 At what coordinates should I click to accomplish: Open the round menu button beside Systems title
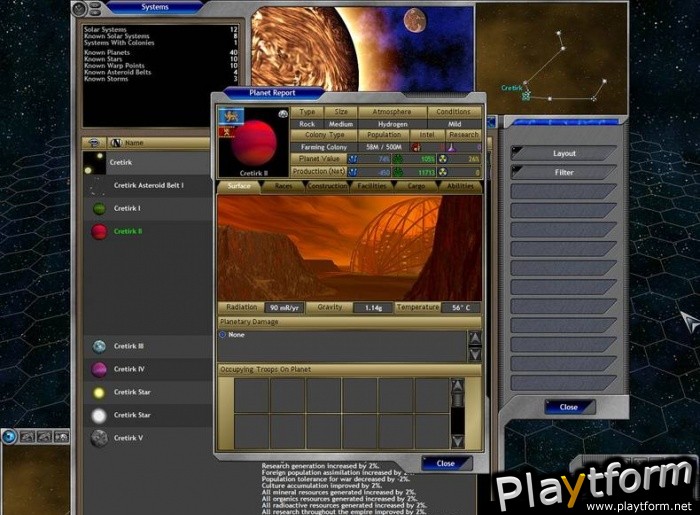click(79, 8)
